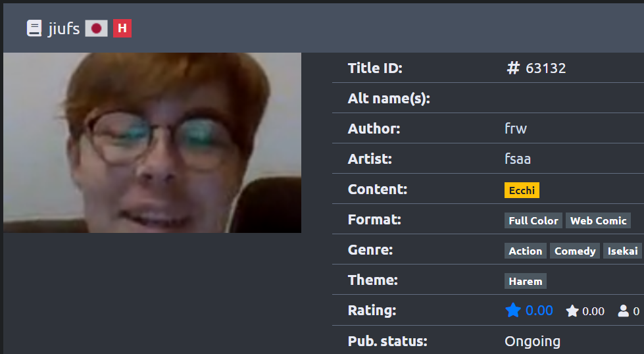This screenshot has width=644, height=354.
Task: Click the Harem theme tag
Action: tap(526, 282)
